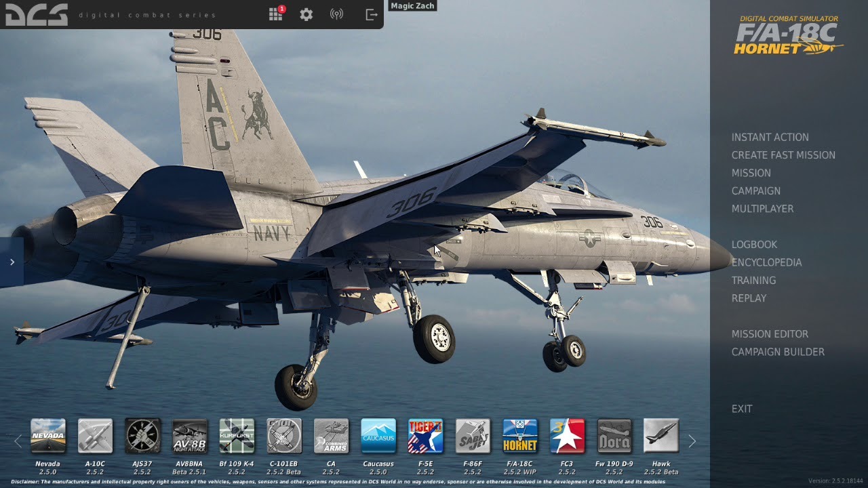The width and height of the screenshot is (868, 488).
Task: Pick the FC3 module icon
Action: (567, 436)
